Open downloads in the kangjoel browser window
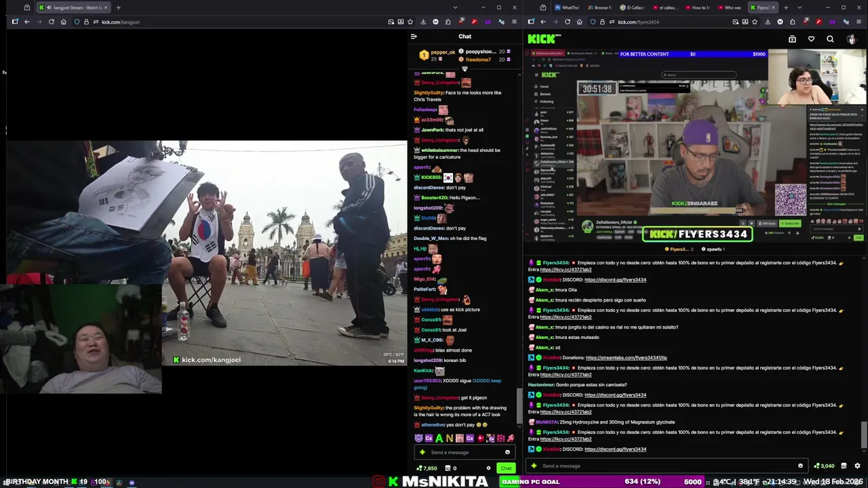The image size is (868, 488). click(423, 22)
